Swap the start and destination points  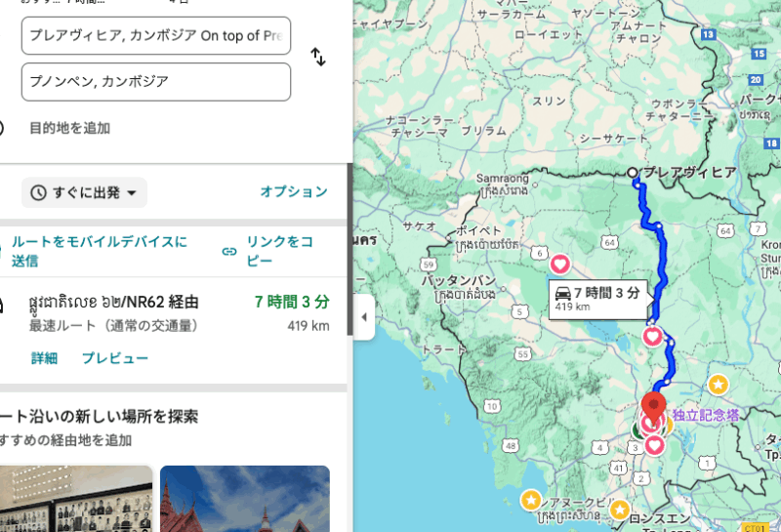318,57
